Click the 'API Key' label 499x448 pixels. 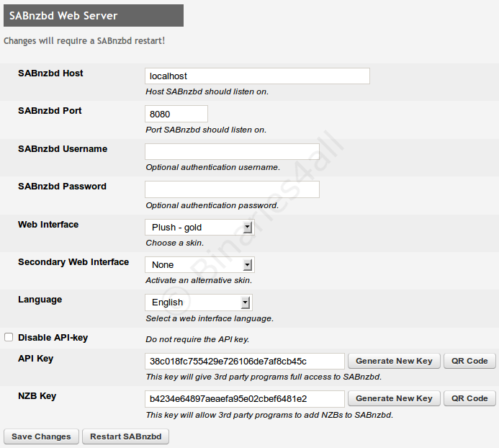tap(36, 359)
